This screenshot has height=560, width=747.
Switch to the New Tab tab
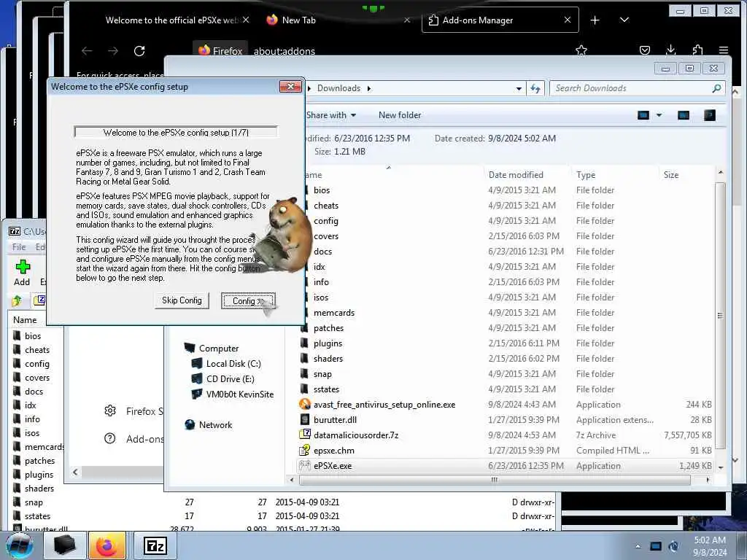298,20
